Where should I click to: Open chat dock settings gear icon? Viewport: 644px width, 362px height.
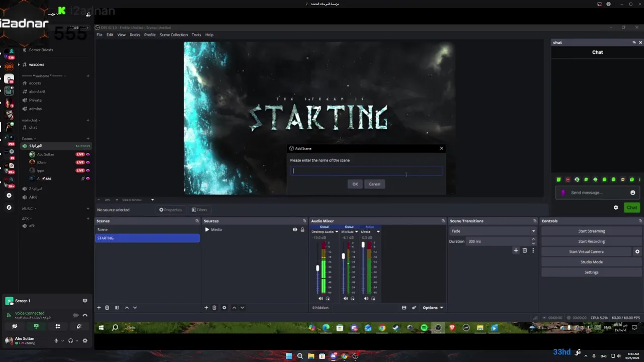(616, 208)
